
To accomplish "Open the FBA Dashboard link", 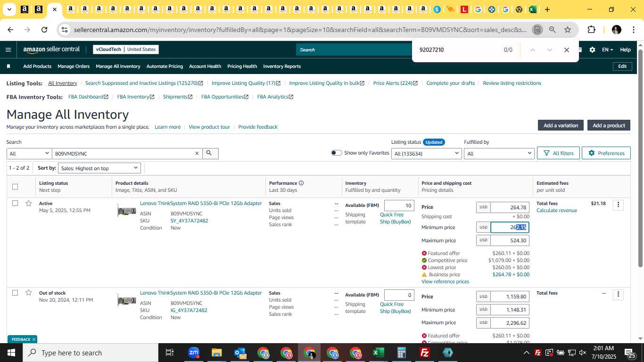I will tap(88, 97).
